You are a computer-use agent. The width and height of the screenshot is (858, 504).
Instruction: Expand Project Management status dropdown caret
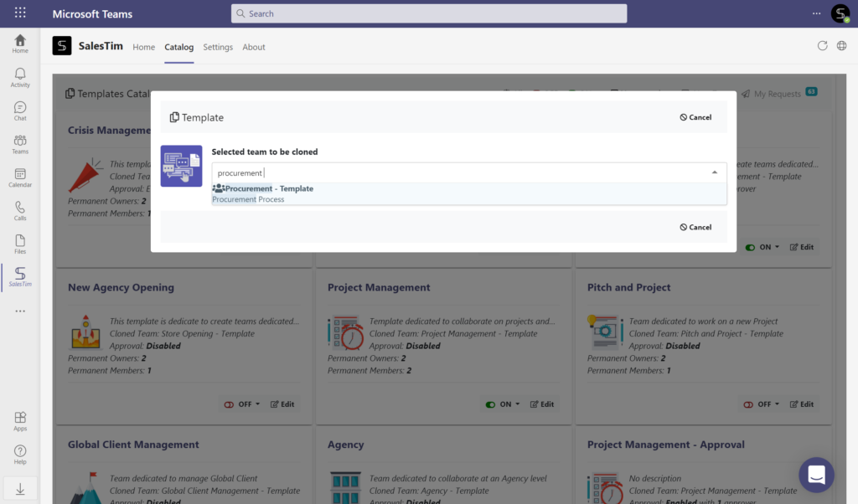pos(518,404)
